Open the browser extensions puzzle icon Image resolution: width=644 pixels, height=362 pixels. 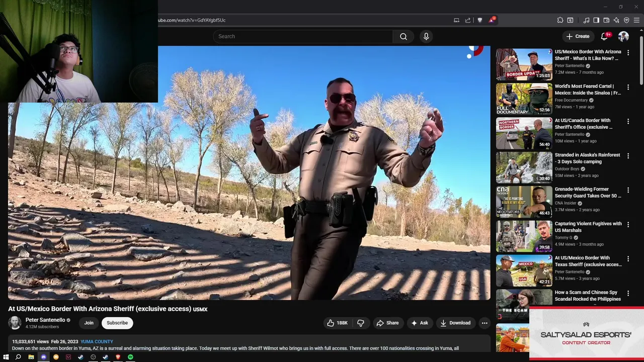560,20
